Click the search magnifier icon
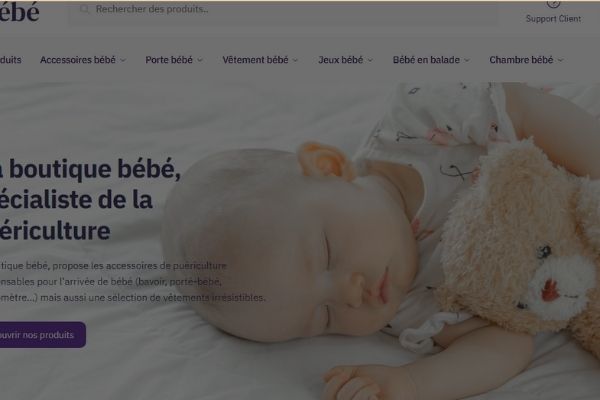 84,9
